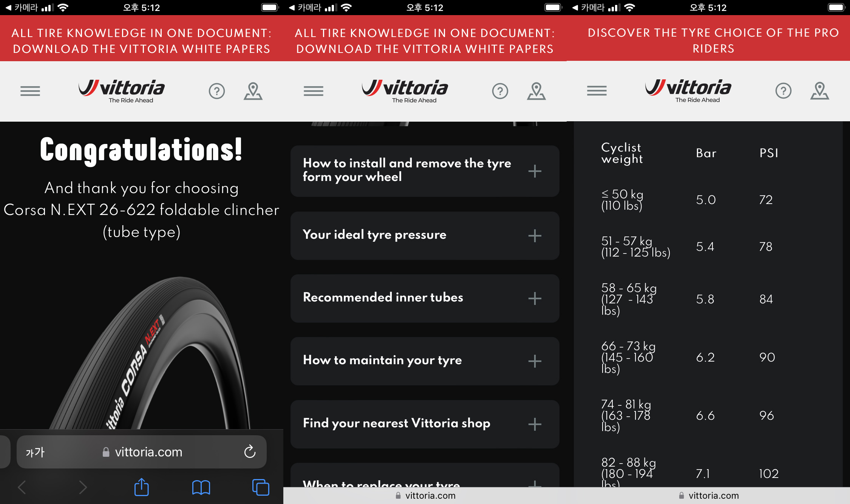Viewport: 850px width, 504px height.
Task: Click 'Cyclist weight' column header
Action: pyautogui.click(x=622, y=153)
